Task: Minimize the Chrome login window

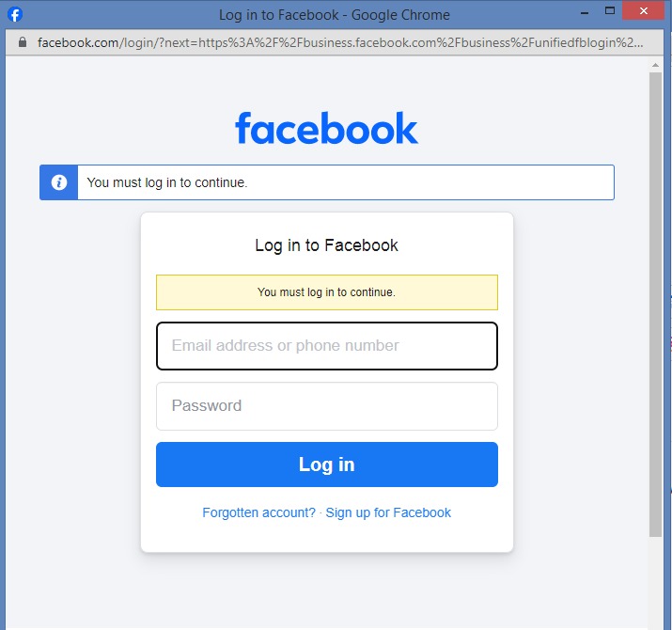Action: [x=585, y=11]
